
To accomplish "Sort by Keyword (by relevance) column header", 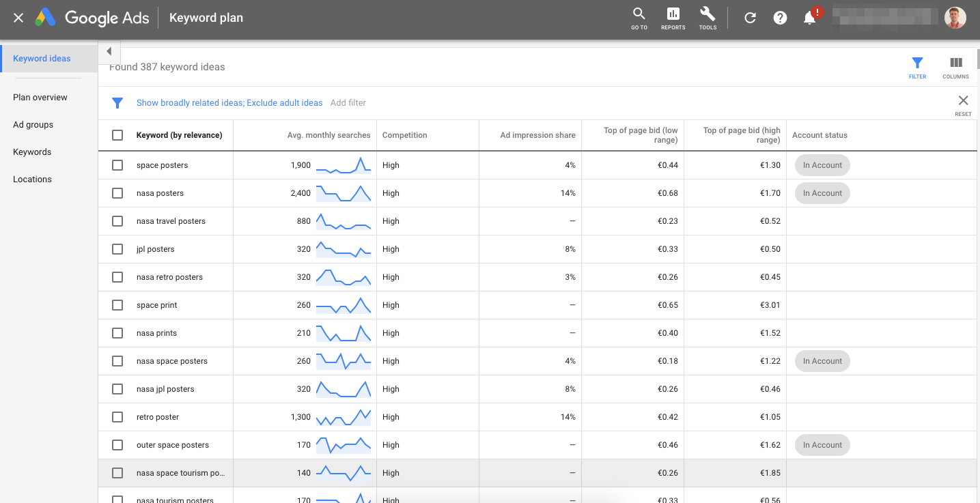I will 179,135.
